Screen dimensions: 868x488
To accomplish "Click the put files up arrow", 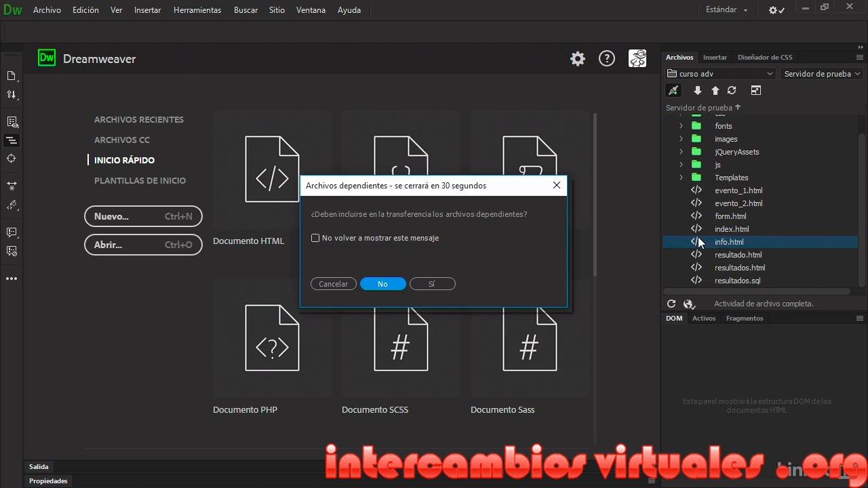I will [x=715, y=91].
